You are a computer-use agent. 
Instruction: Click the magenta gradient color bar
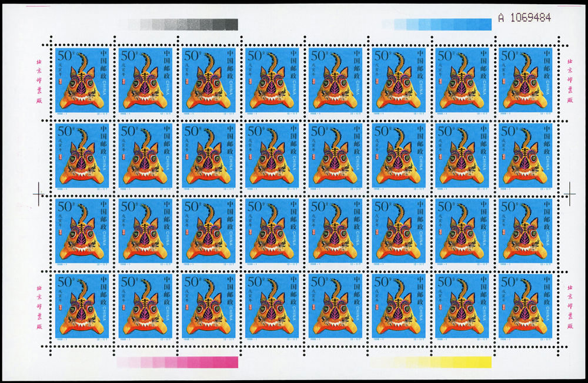point(178,362)
